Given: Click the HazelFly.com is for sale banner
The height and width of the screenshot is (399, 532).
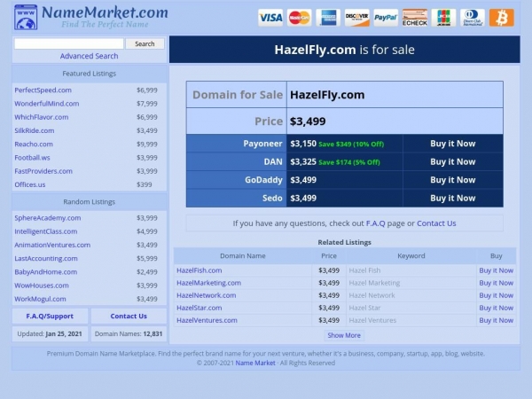Looking at the screenshot, I should 344,50.
